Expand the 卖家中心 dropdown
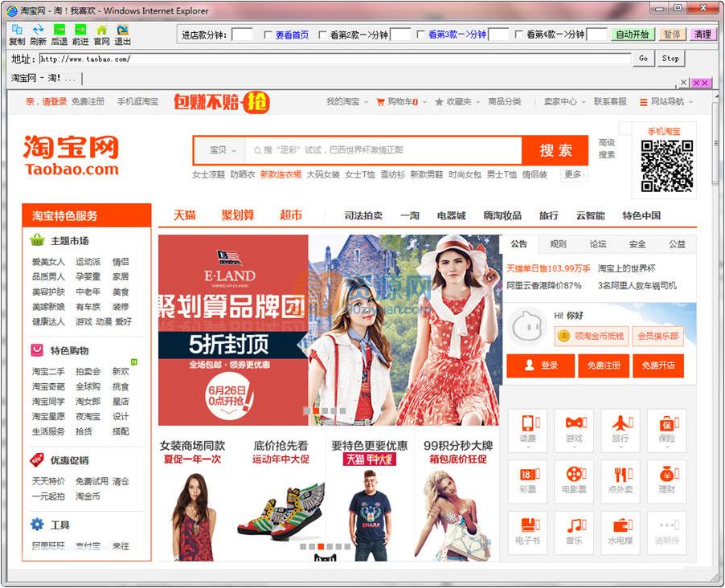 (x=565, y=102)
